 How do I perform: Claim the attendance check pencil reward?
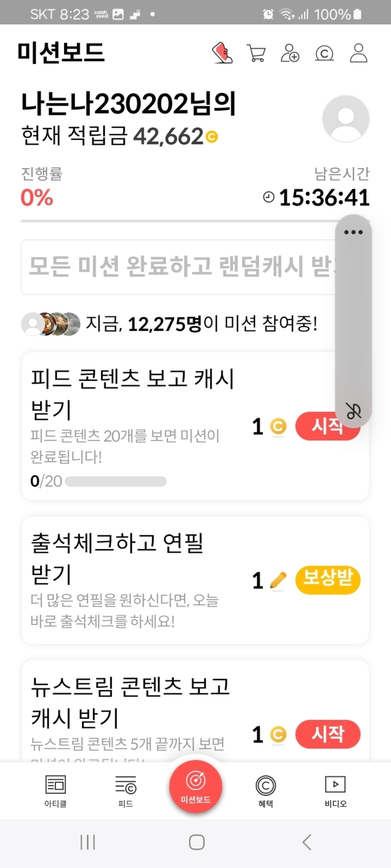[x=328, y=580]
